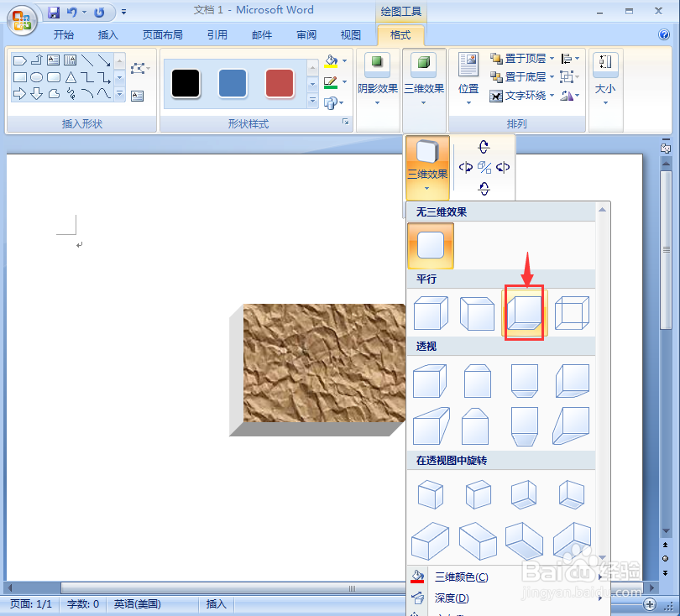Open 形状样式 dialog launcher
Image resolution: width=680 pixels, height=616 pixels.
click(346, 122)
